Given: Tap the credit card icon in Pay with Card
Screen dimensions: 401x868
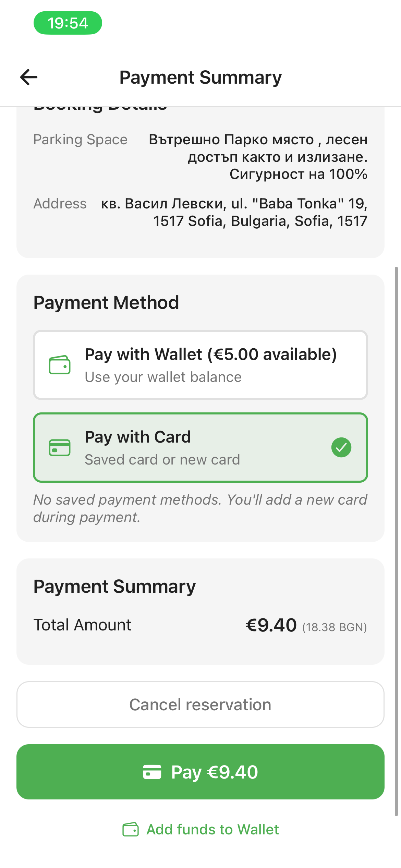Looking at the screenshot, I should point(60,448).
